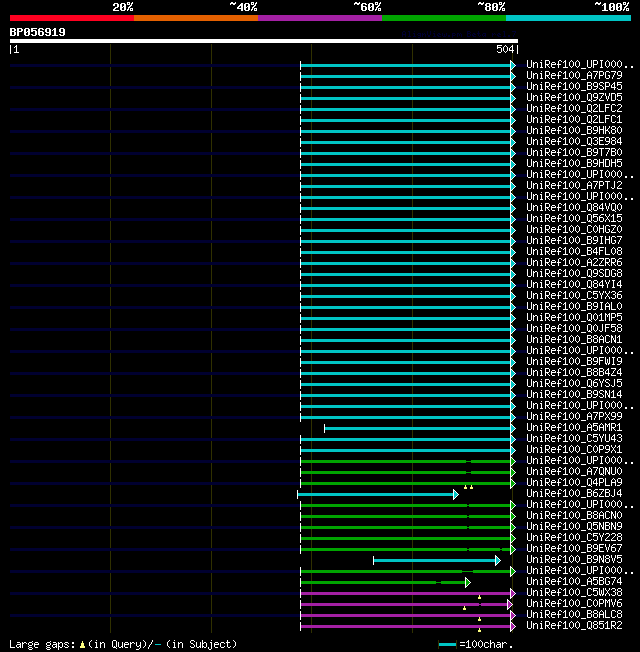Select the UniRef100_B9EV67 entry

pos(574,549)
